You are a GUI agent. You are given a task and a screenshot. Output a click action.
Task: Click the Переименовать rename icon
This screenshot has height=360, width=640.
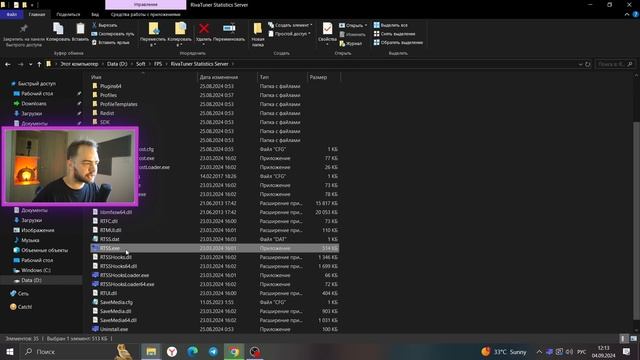(x=229, y=28)
